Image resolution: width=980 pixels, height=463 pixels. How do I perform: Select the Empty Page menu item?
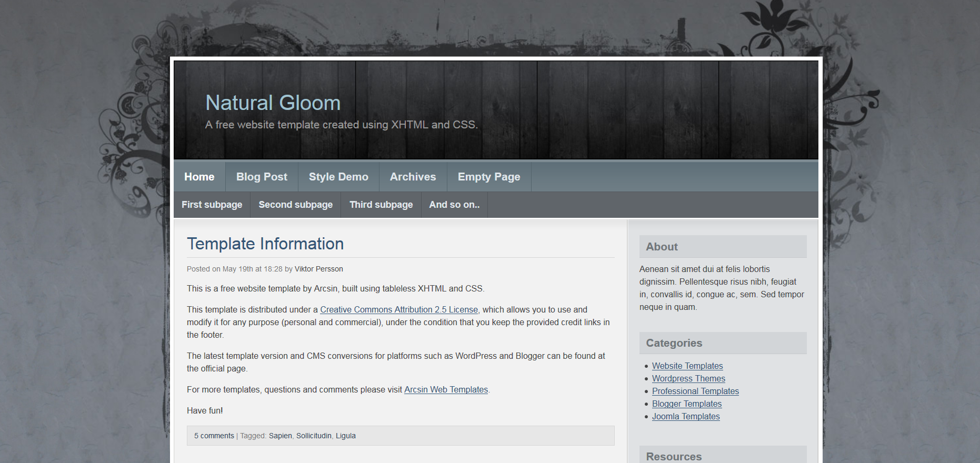coord(488,177)
